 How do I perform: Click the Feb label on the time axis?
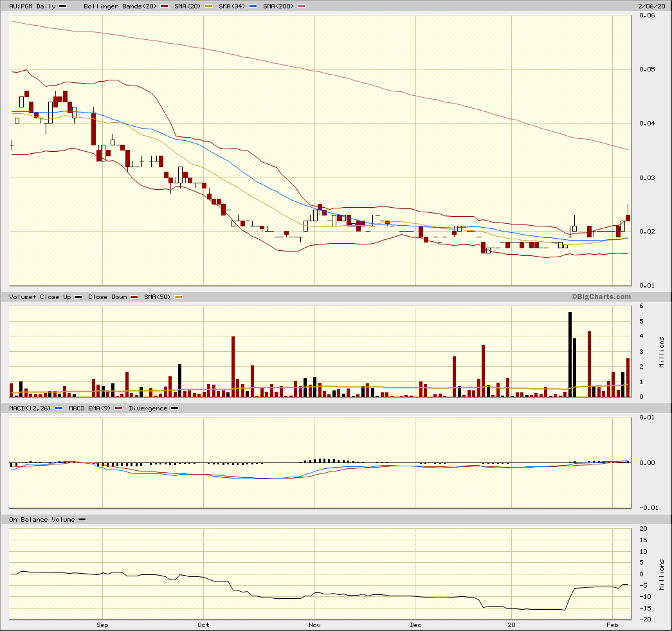612,625
